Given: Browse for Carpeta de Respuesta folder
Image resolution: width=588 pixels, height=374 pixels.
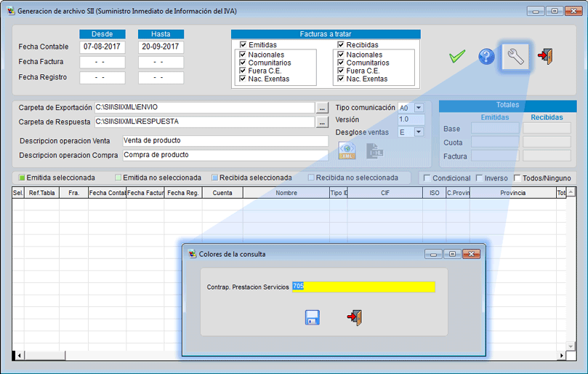Looking at the screenshot, I should click(x=322, y=122).
